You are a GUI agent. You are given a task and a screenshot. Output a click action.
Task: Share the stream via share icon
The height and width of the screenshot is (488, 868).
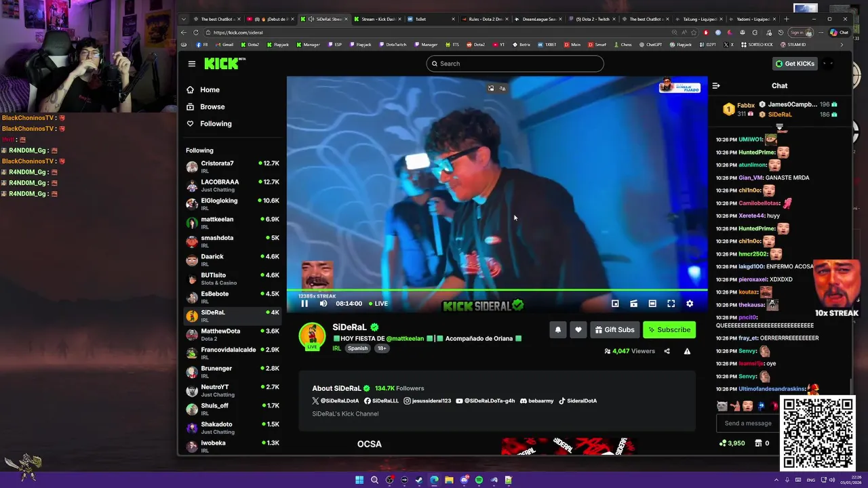667,351
